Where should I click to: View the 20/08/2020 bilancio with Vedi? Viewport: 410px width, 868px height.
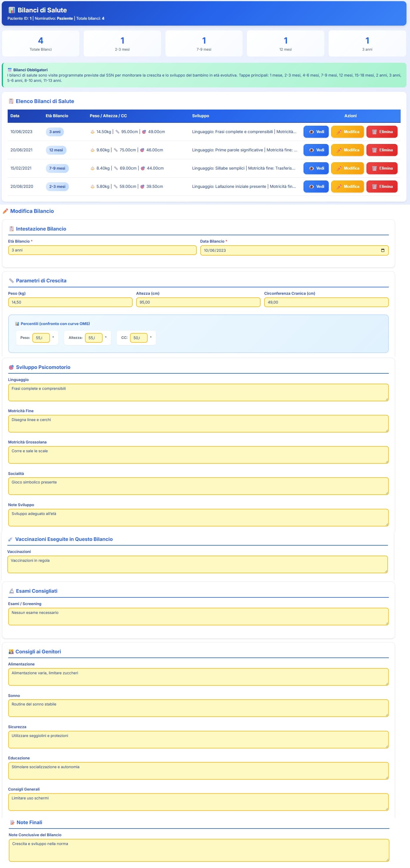tap(316, 186)
